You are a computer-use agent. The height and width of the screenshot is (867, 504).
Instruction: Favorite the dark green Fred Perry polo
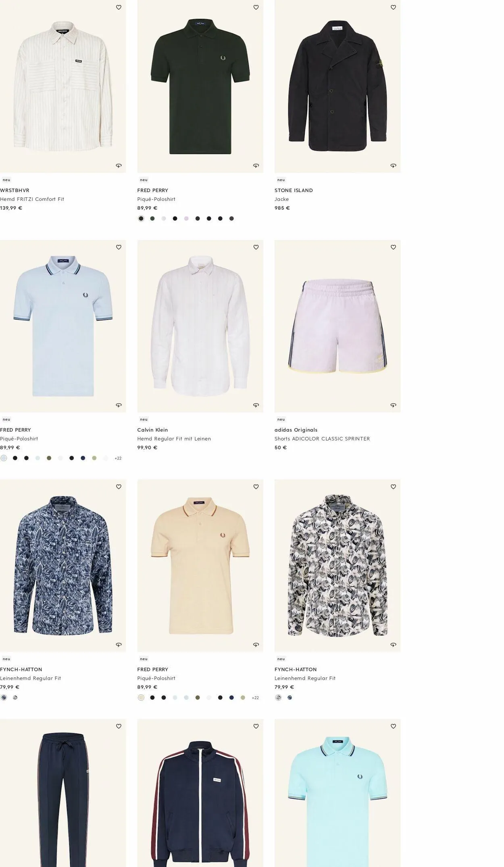point(256,7)
